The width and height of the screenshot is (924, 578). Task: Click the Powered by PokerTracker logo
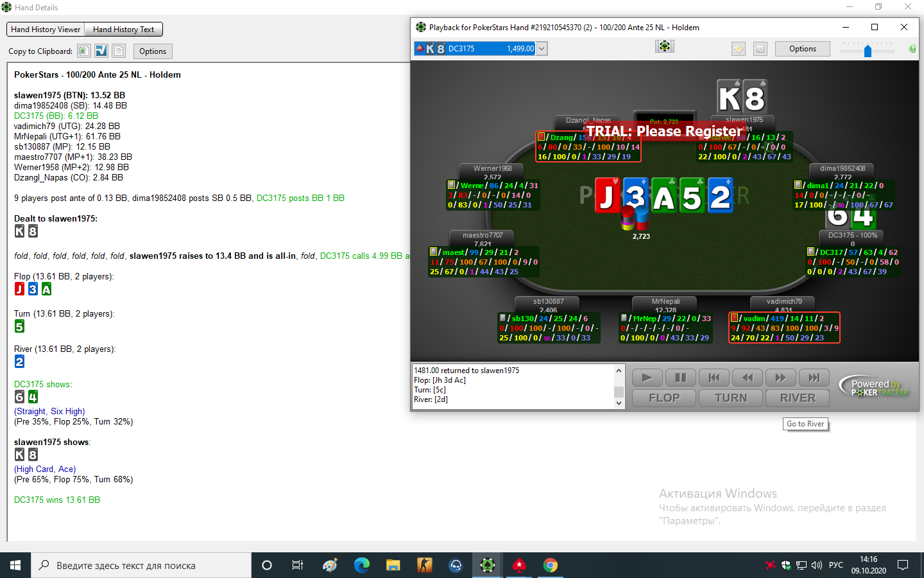[x=874, y=387]
